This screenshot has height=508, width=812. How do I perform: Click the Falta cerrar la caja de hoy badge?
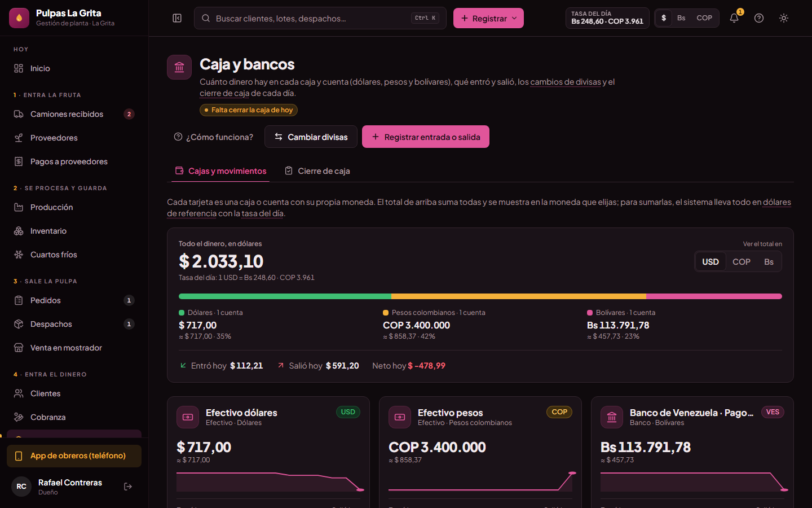click(x=249, y=110)
